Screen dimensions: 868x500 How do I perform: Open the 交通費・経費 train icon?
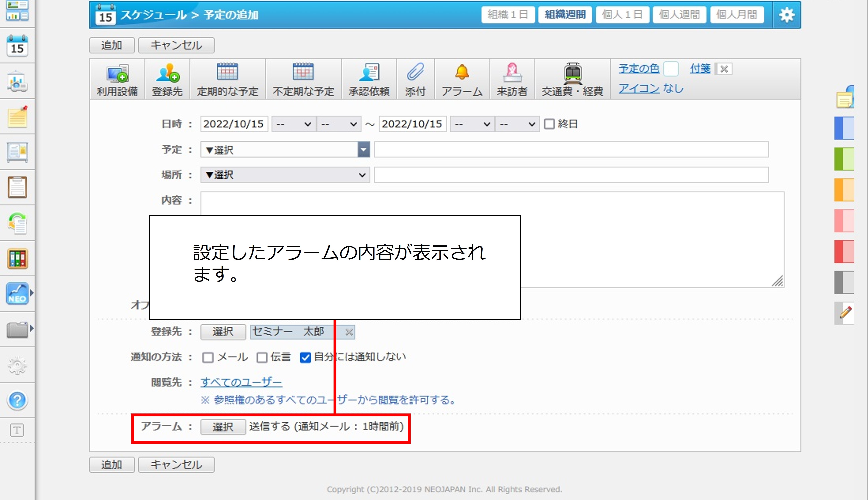[x=572, y=73]
